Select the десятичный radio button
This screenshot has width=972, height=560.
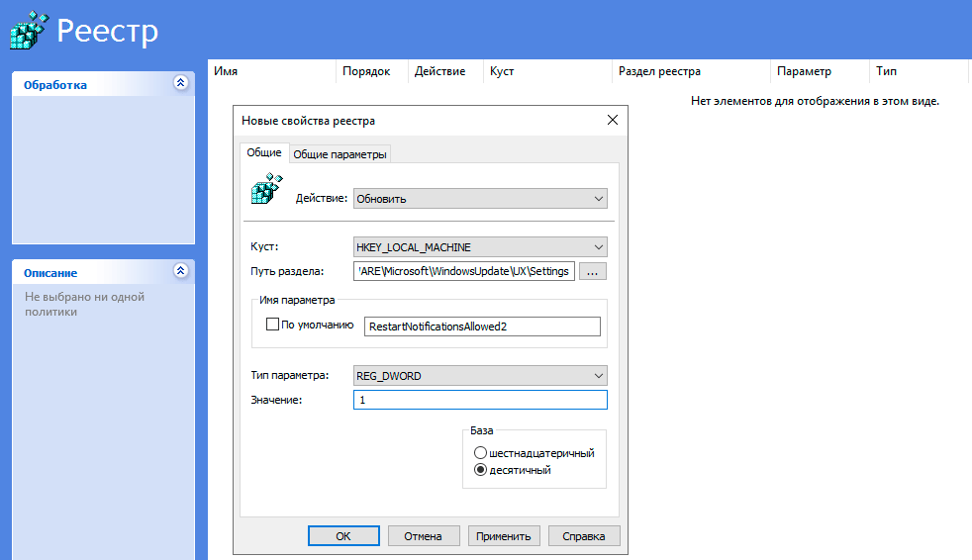pos(480,470)
